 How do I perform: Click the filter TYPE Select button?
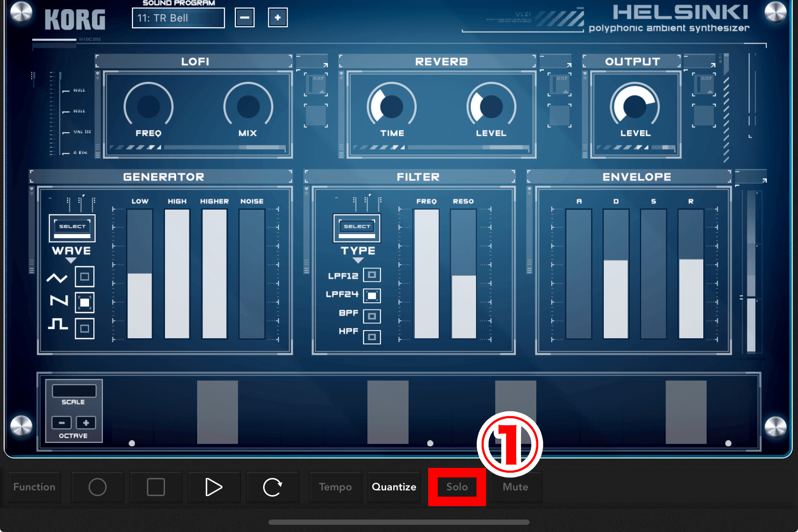point(357,228)
